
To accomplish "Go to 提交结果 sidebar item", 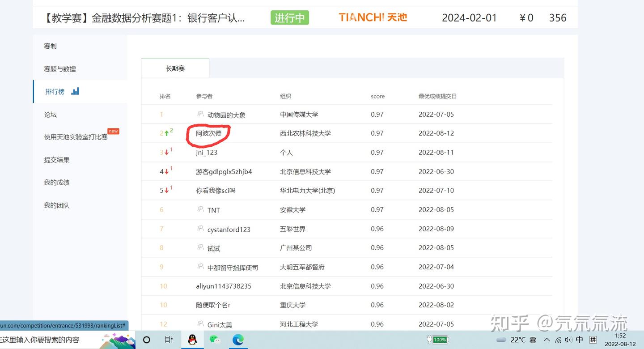I will point(57,160).
